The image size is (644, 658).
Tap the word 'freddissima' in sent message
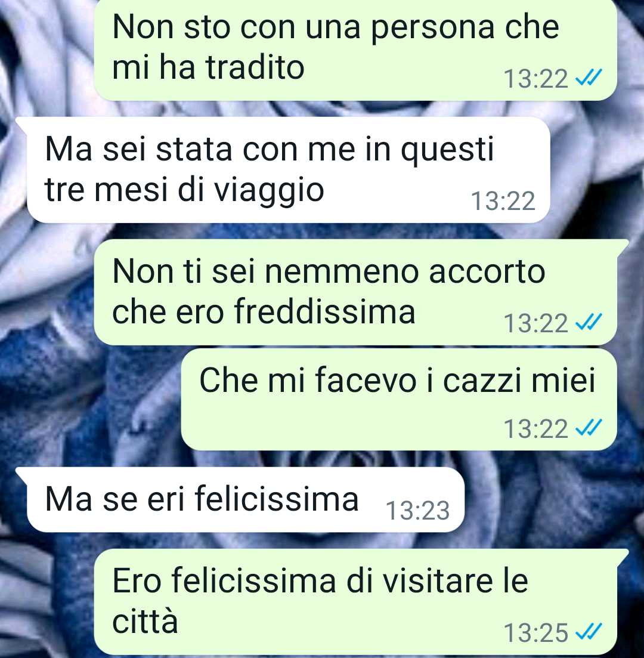click(325, 311)
